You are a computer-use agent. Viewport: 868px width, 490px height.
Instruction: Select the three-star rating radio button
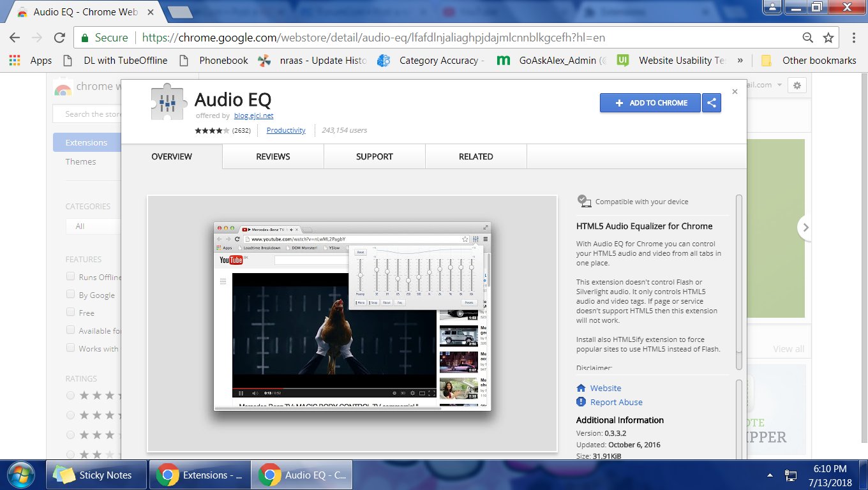pos(70,435)
